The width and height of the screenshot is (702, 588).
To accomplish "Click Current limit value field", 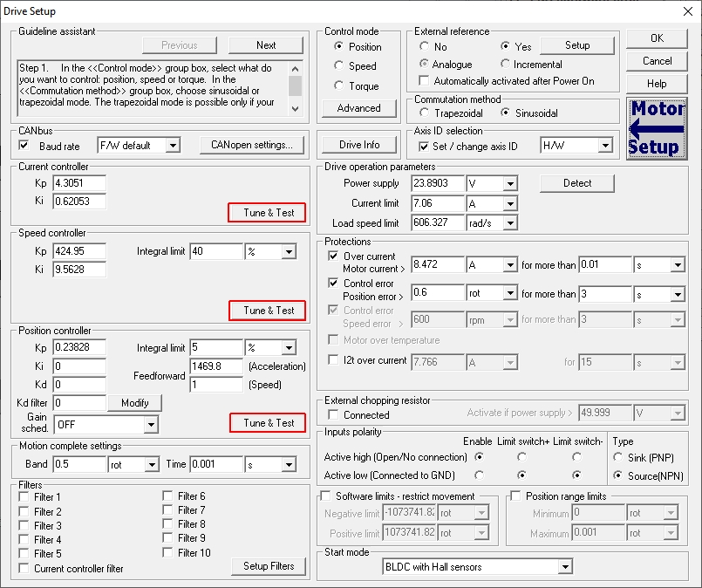I will pos(438,203).
